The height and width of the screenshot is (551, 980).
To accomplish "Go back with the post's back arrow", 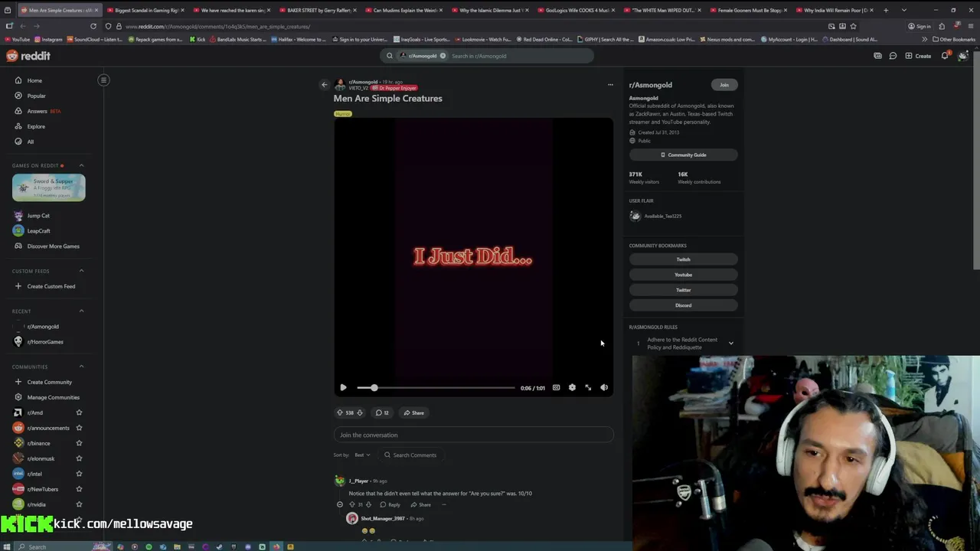I will pos(324,85).
